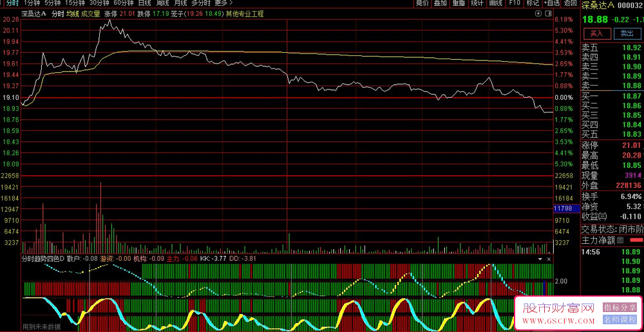
Task: Click the 涨停 value 21.01 in side panel
Action: 632,145
